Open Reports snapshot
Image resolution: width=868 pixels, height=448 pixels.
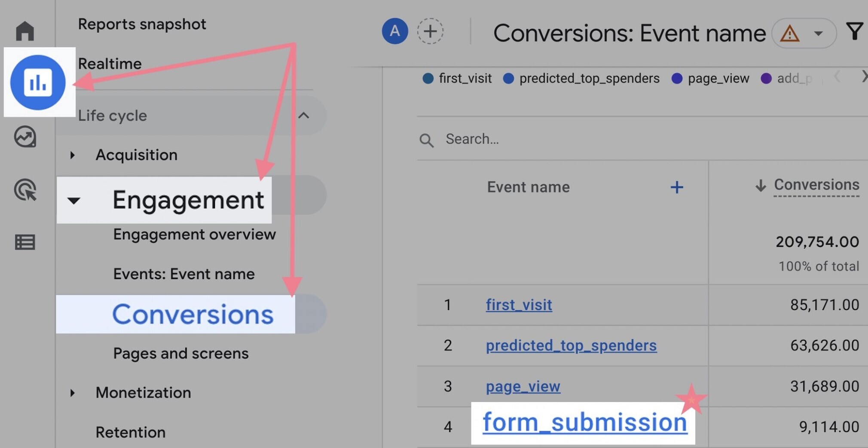click(x=142, y=24)
